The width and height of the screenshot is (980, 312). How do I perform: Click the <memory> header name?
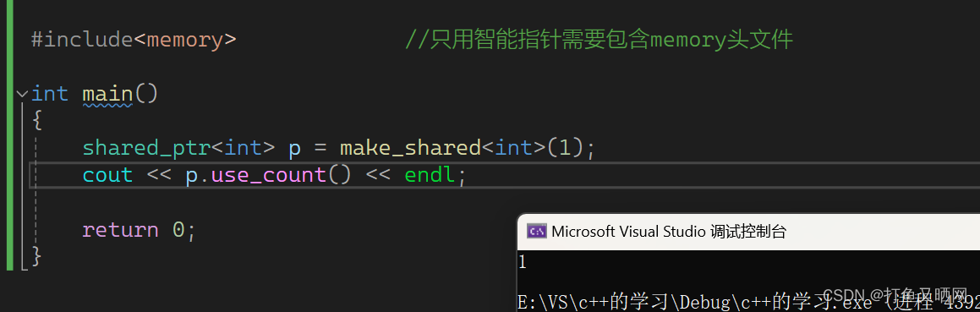pyautogui.click(x=185, y=40)
